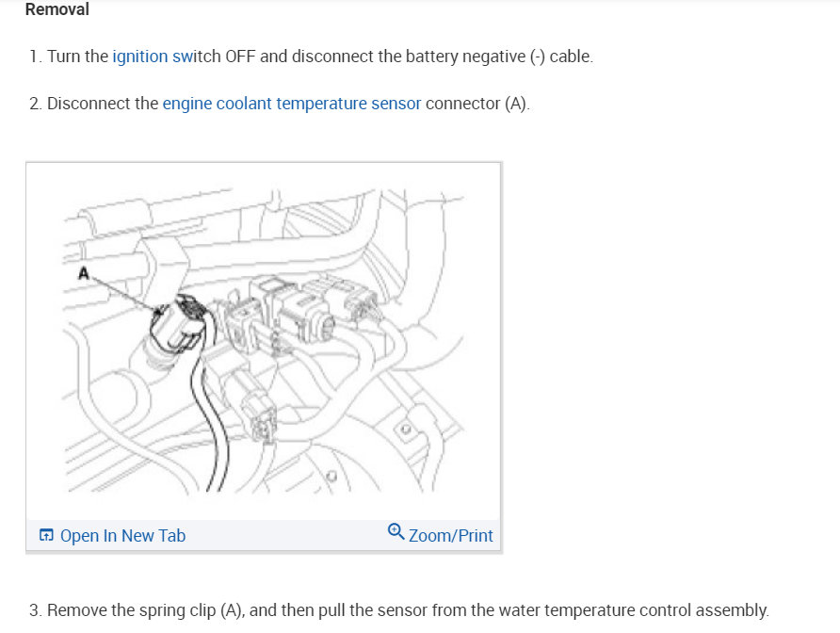Click step 1 instruction text

tap(311, 57)
